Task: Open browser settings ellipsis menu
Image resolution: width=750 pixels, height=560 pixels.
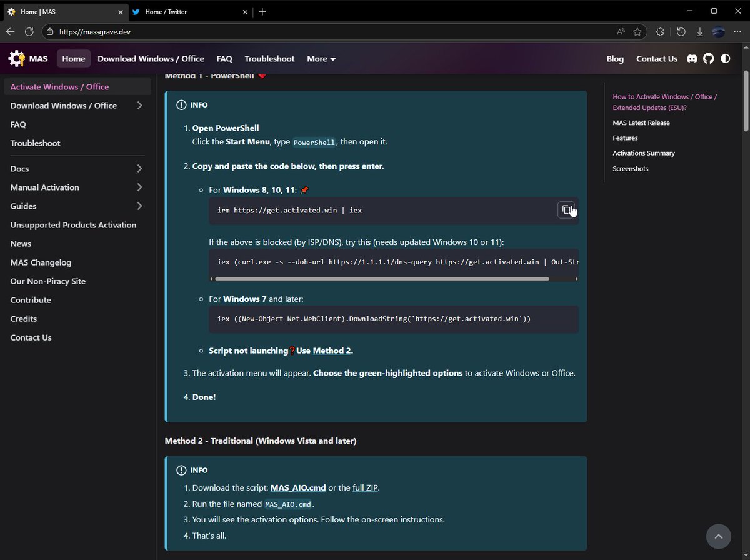Action: click(x=738, y=32)
